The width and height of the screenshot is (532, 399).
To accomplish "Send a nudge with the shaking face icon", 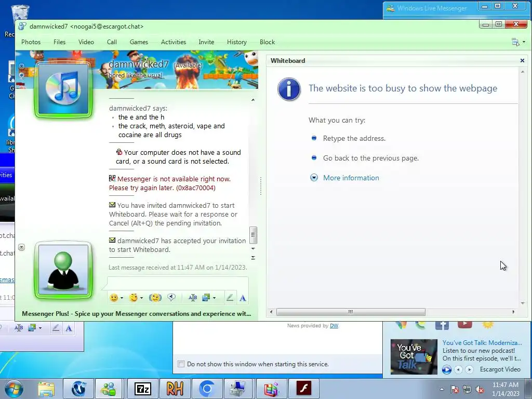I will click(155, 298).
